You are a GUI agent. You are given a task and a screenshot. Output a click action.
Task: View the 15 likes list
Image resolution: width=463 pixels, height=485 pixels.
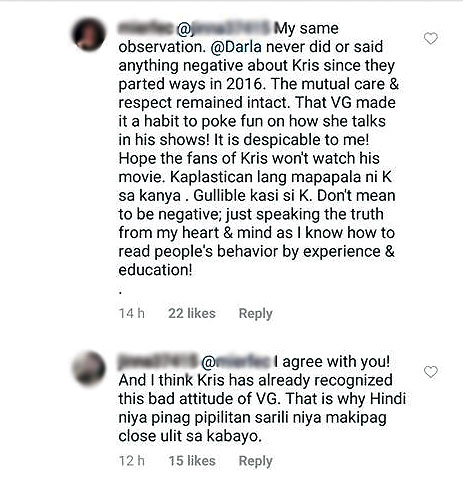(x=192, y=461)
